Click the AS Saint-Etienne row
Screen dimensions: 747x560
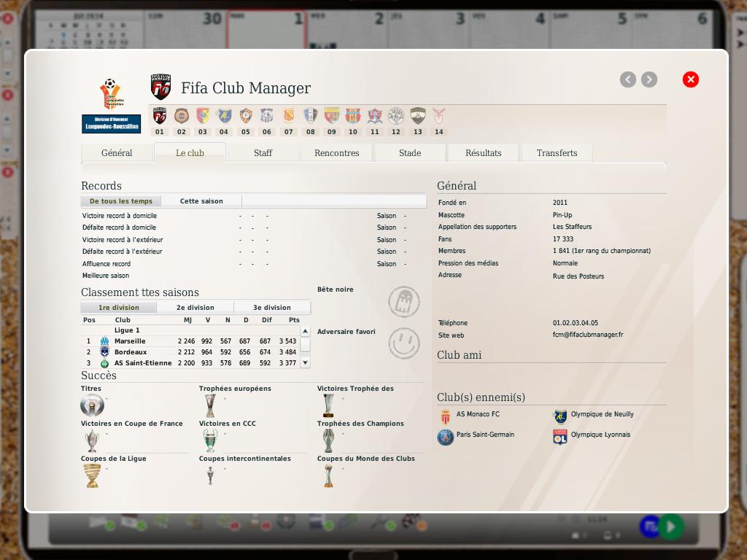tap(190, 363)
